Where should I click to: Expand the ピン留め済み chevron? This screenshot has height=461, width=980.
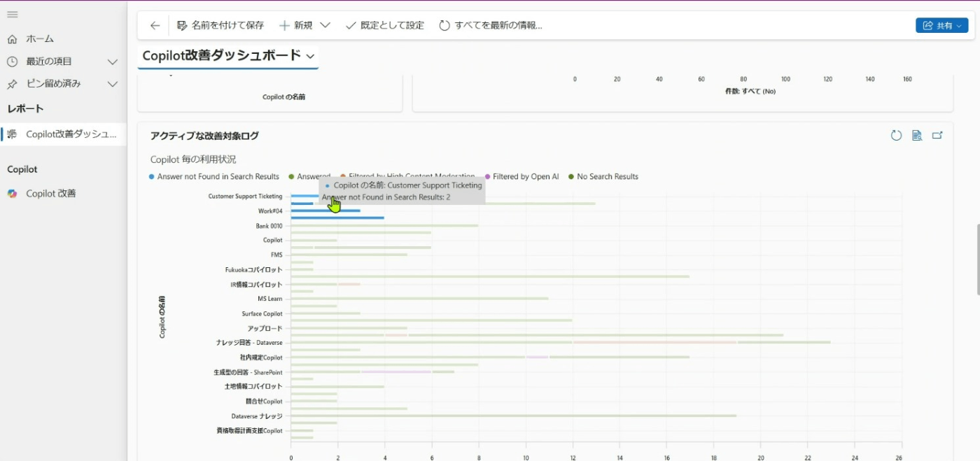tap(112, 84)
